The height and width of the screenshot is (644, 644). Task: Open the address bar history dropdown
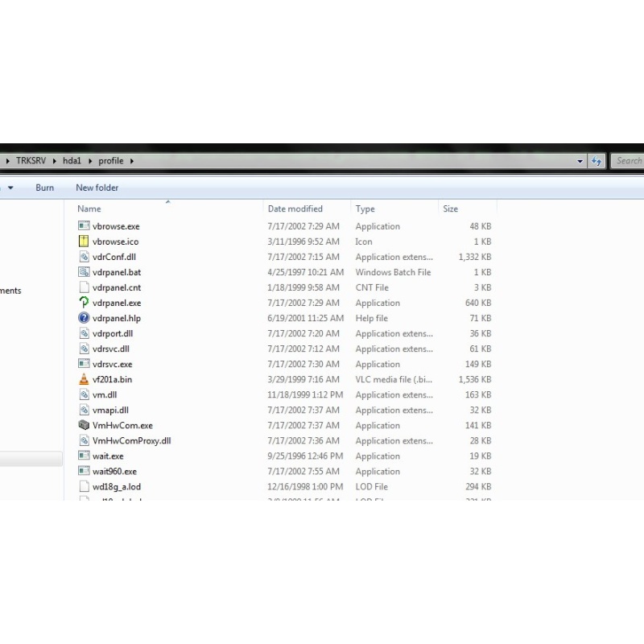[580, 161]
